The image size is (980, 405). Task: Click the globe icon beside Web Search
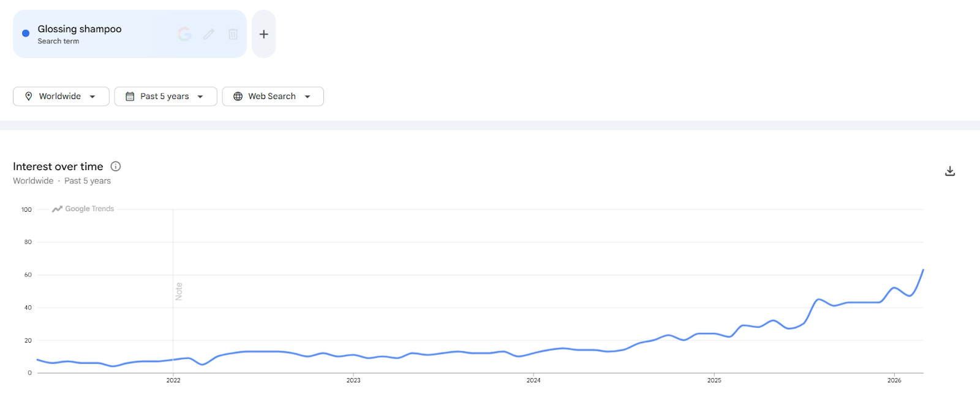[x=238, y=96]
